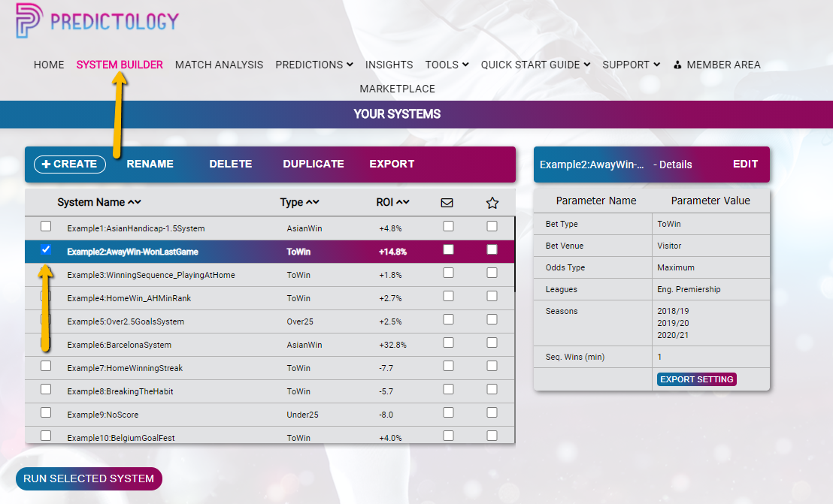Click Edit in details panel
The image size is (833, 504).
(745, 164)
